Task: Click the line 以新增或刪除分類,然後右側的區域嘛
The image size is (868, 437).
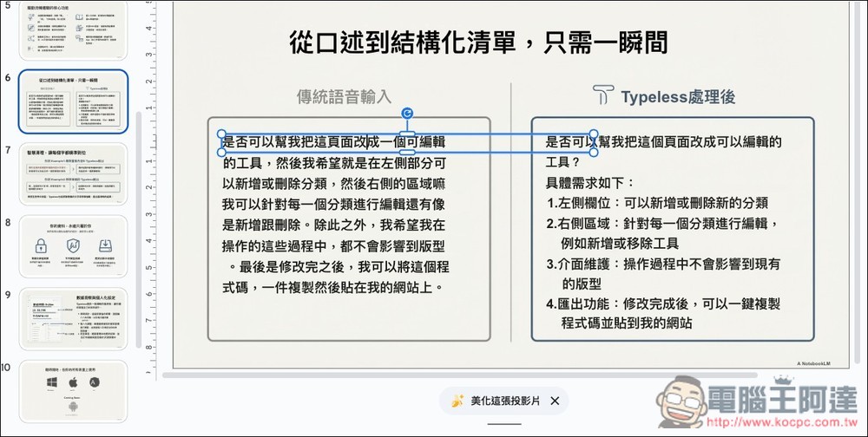Action: point(334,184)
